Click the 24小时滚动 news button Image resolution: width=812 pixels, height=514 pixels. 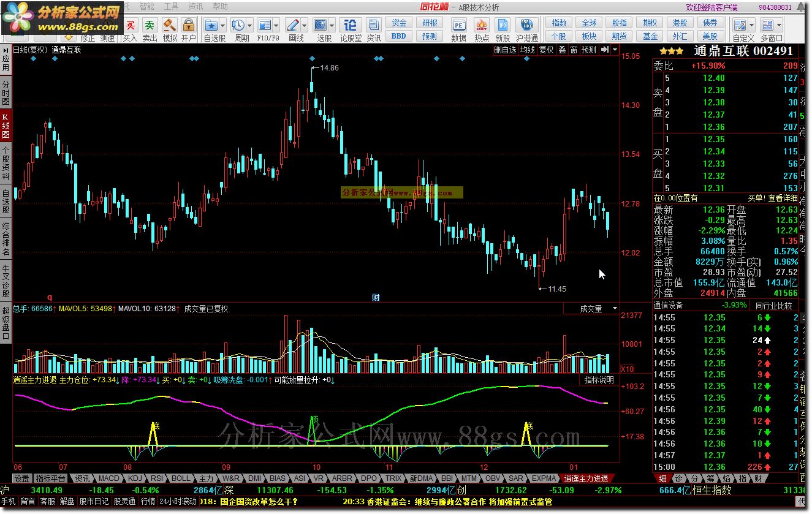178,501
